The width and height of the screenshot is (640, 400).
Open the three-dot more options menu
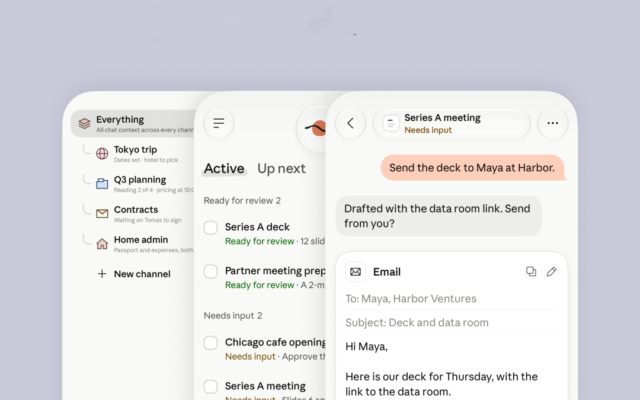point(553,123)
